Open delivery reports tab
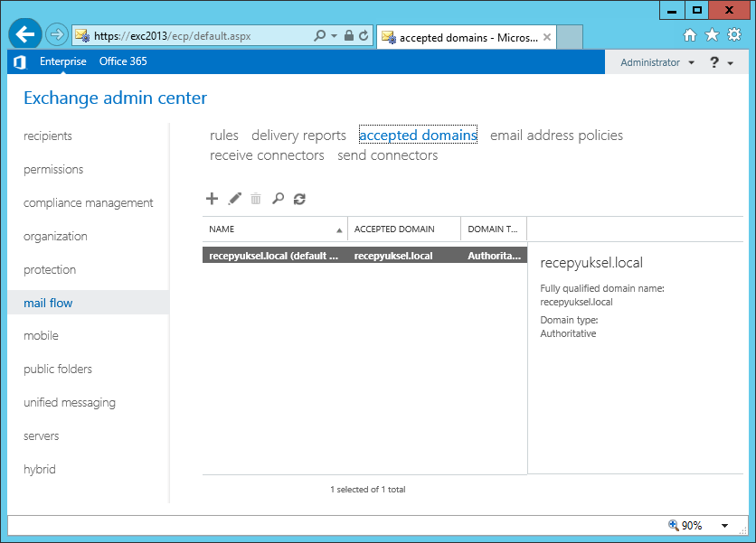This screenshot has width=756, height=543. click(x=298, y=136)
